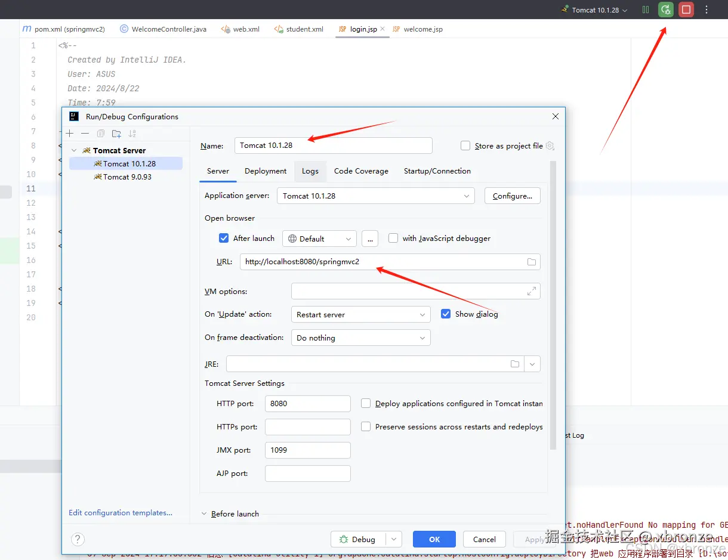Click the JMX port field
Image resolution: width=728 pixels, height=560 pixels.
pos(308,450)
